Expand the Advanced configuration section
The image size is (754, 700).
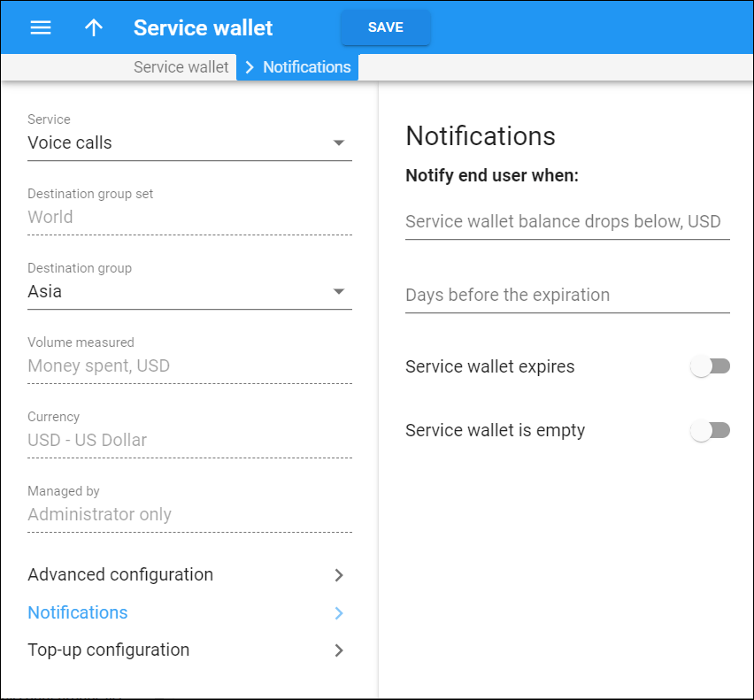point(120,575)
